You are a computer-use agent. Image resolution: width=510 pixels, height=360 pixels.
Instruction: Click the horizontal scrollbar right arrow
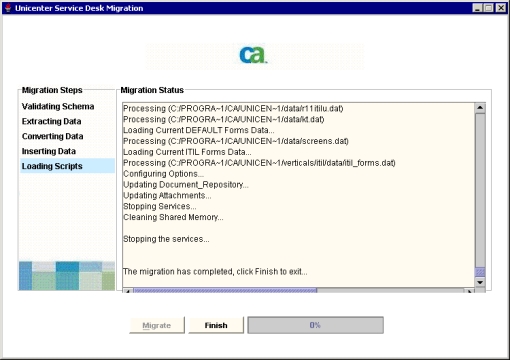469,291
